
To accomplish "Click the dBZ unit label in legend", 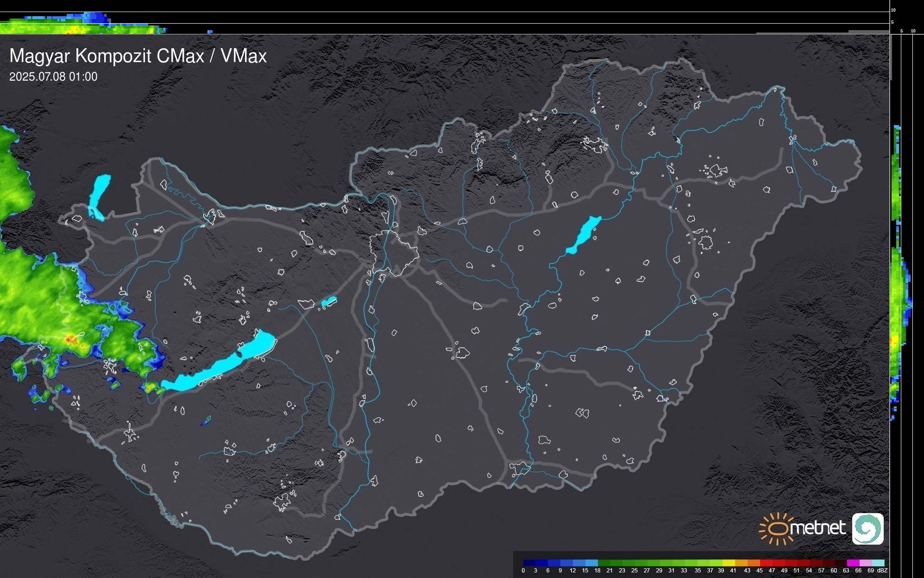I will [882, 571].
